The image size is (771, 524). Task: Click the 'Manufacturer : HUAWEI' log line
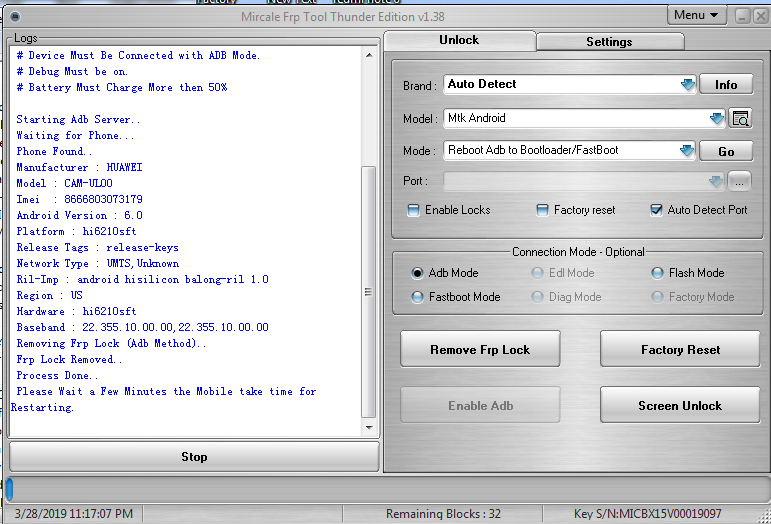(79, 168)
